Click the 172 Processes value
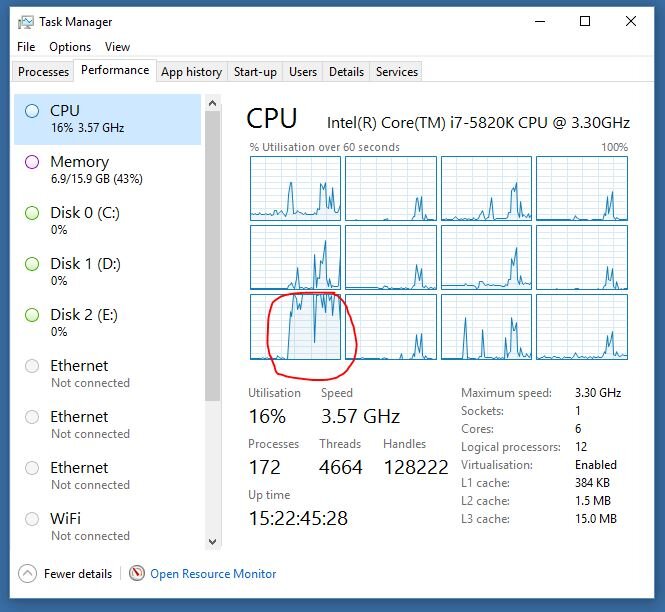Viewport: 665px width, 612px height. 265,467
